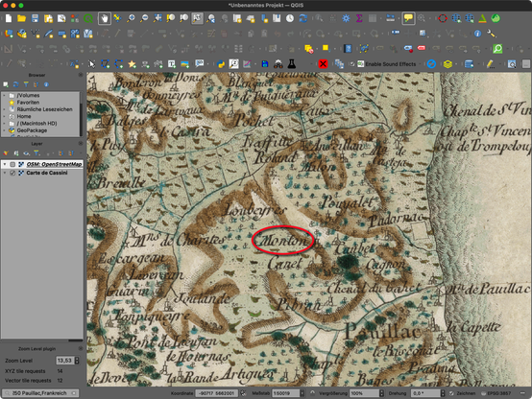Save the project with the floppy disk icon

coord(35,18)
